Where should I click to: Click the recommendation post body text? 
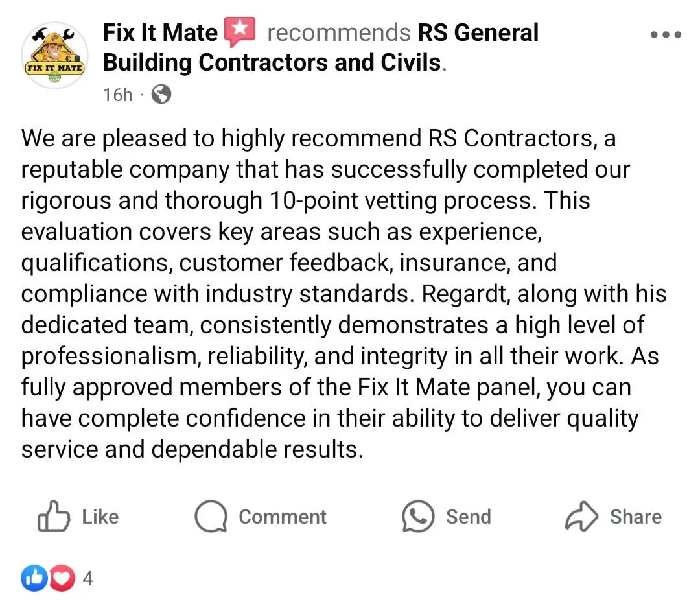pos(344,294)
